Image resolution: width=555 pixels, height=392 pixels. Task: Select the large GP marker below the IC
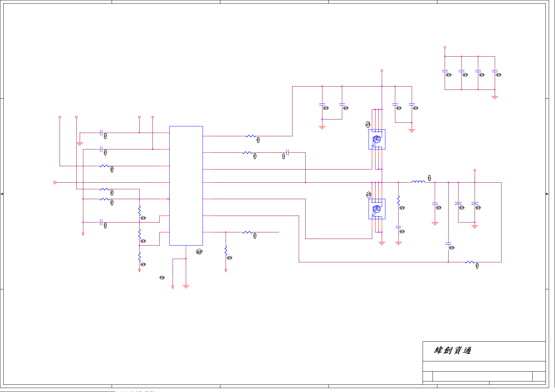click(199, 252)
